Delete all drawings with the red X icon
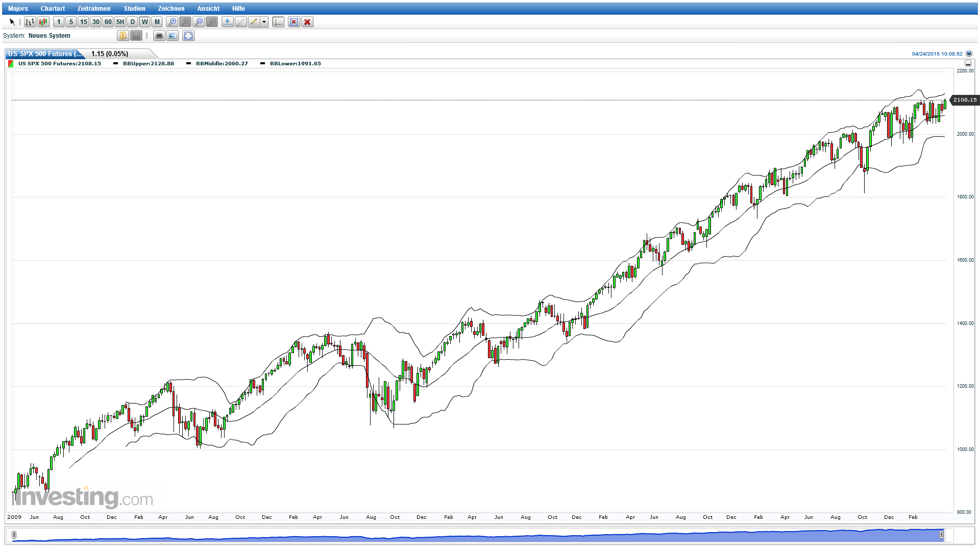The image size is (980, 551). [307, 22]
